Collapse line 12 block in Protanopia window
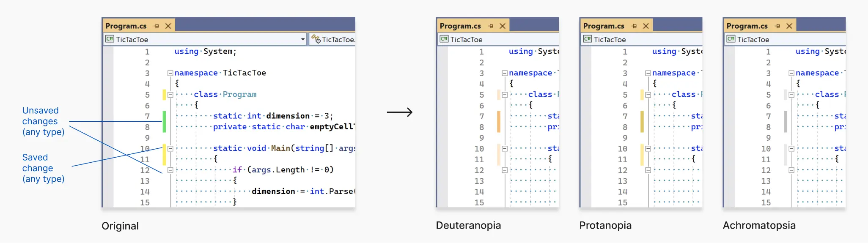Viewport: 868px width, 243px height. coord(648,170)
